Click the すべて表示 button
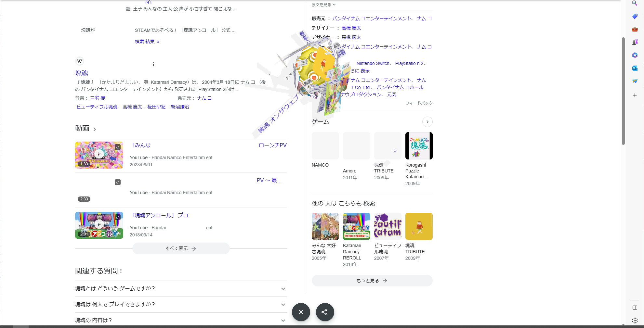Viewport: 644px width, 328px height. 181,248
